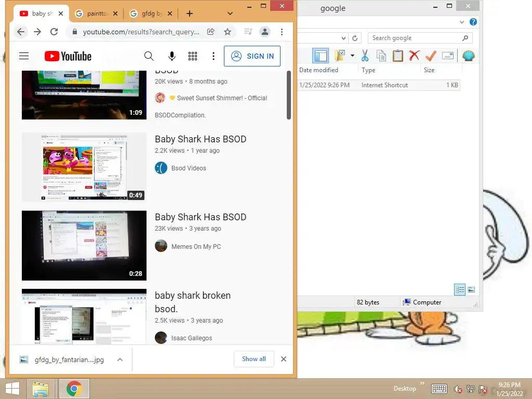
Task: Open Explorer help icon
Action: pos(473,22)
